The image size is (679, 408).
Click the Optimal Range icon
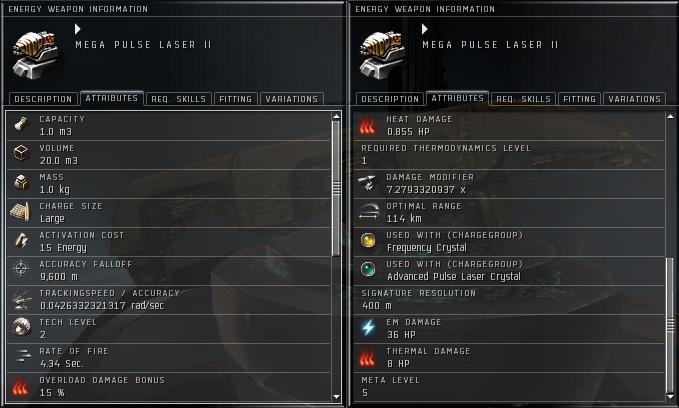pyautogui.click(x=368, y=212)
